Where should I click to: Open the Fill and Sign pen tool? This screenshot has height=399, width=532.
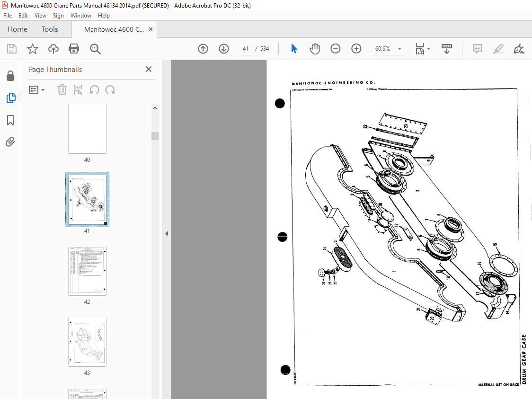[519, 49]
